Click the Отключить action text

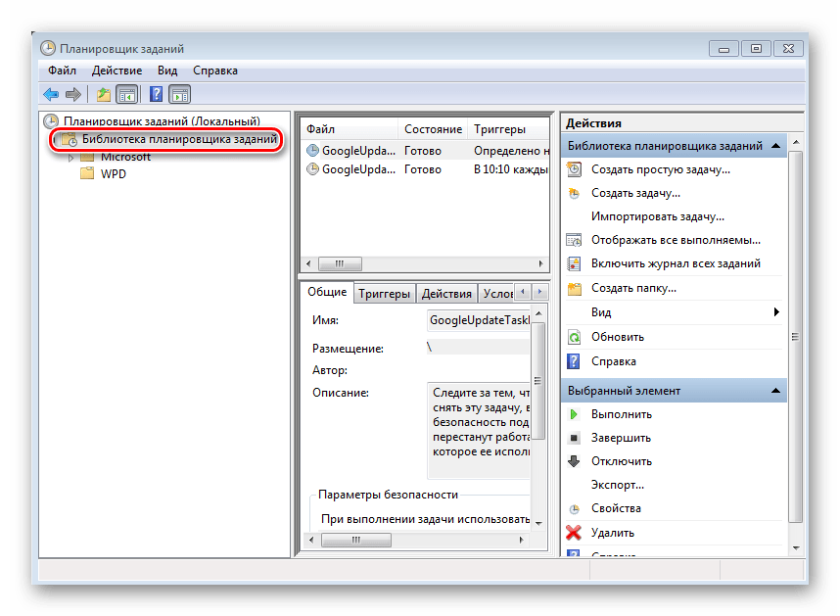[x=622, y=461]
